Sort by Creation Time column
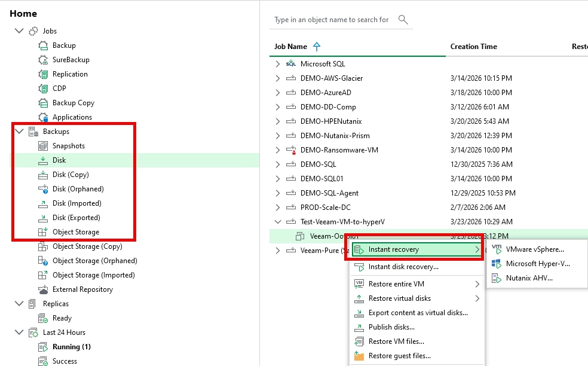This screenshot has height=366, width=588. (474, 47)
